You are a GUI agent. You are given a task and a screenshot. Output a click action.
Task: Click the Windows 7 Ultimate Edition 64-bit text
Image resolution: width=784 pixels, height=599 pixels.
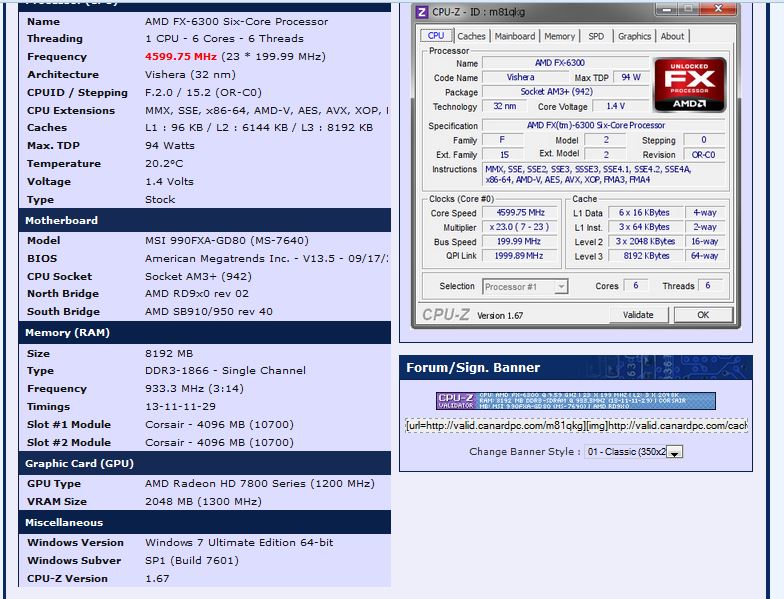pyautogui.click(x=239, y=542)
